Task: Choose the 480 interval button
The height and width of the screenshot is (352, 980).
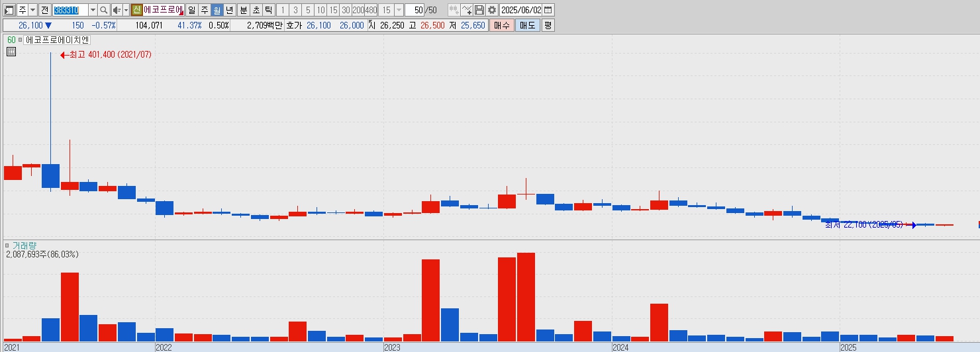Action: coord(371,10)
